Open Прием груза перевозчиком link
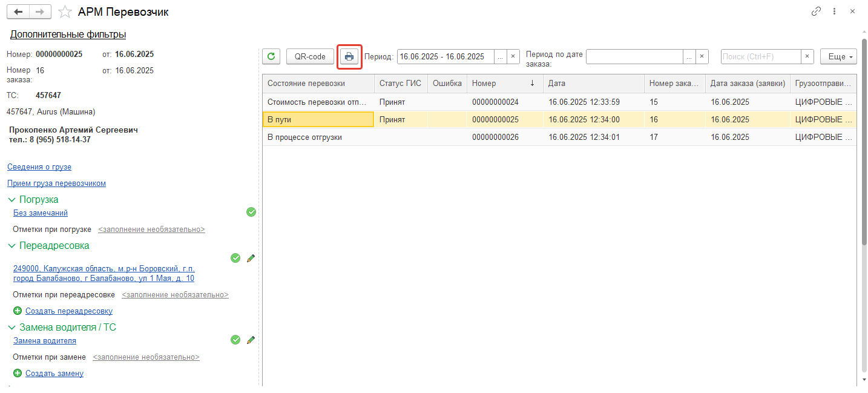Screen dimensions: 868x393 tap(56, 183)
